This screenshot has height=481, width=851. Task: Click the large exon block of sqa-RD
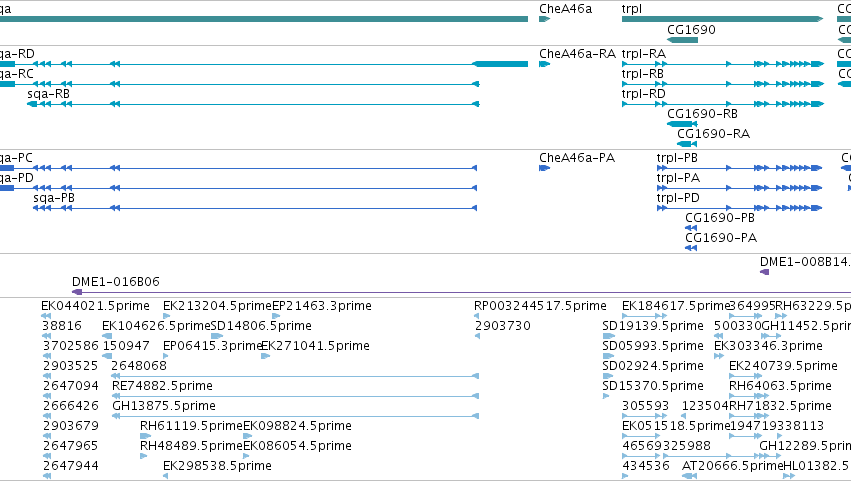pyautogui.click(x=500, y=64)
